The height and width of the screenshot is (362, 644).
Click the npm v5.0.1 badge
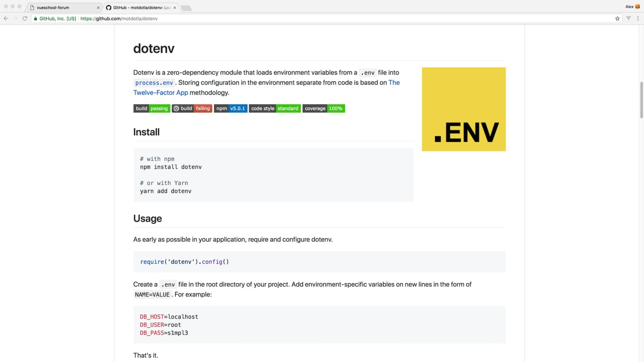[x=230, y=109]
